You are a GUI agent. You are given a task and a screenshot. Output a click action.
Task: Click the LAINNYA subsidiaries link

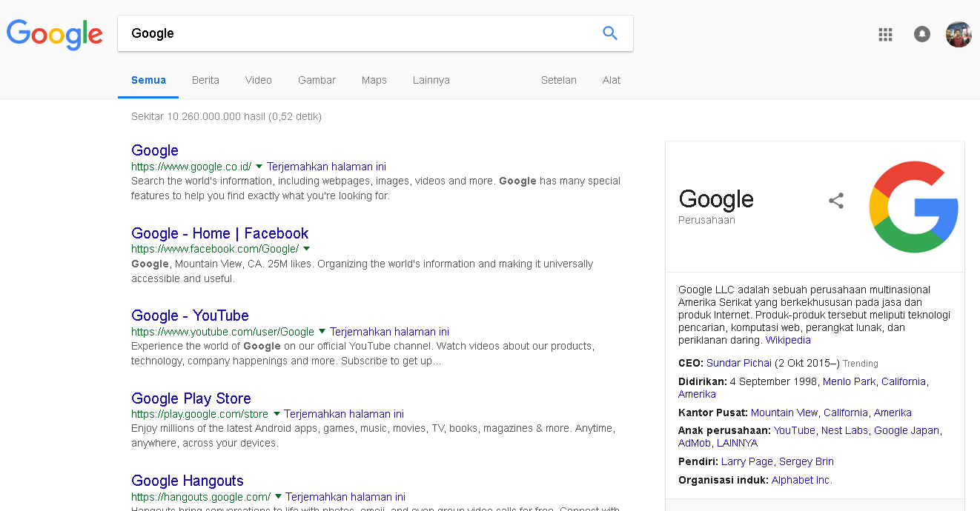(737, 443)
